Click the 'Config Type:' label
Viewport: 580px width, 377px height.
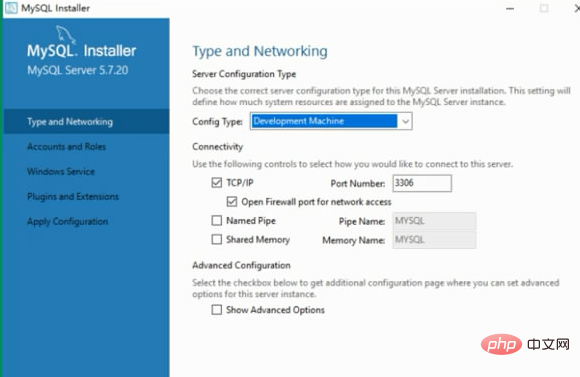[218, 122]
